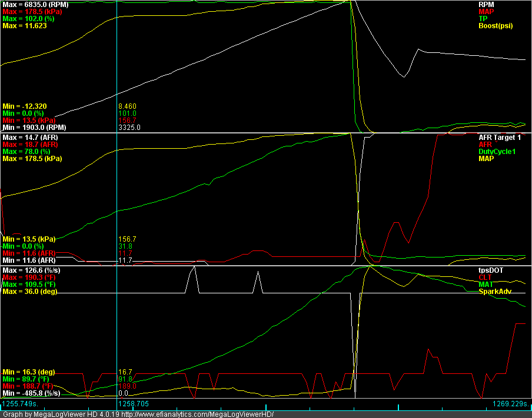Click the Max = 126.6 (%/s) readout

(35, 270)
